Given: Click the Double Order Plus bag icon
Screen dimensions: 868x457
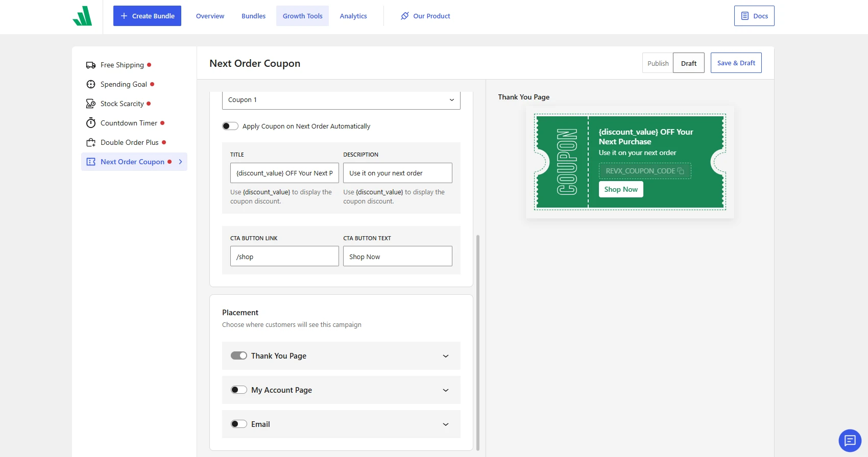Looking at the screenshot, I should coord(91,142).
